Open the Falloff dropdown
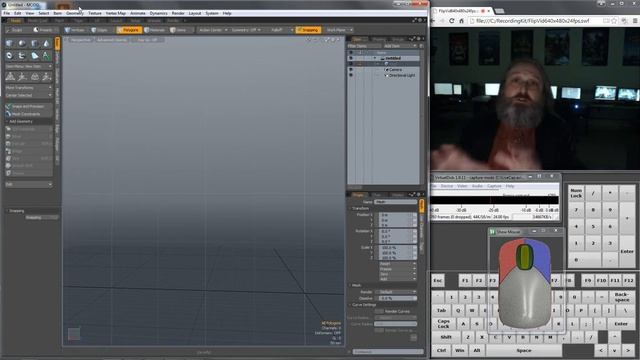 click(x=280, y=30)
